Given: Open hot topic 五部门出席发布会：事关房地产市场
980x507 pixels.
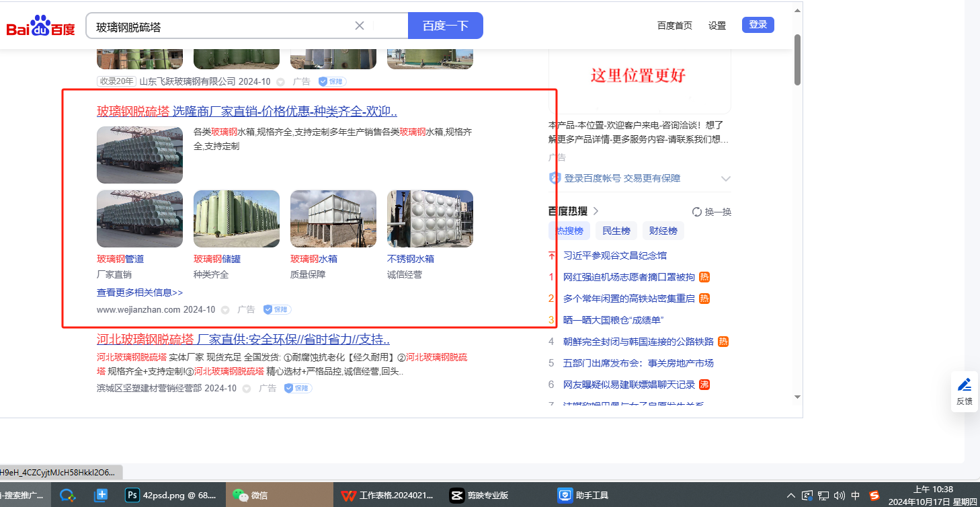Looking at the screenshot, I should click(639, 363).
